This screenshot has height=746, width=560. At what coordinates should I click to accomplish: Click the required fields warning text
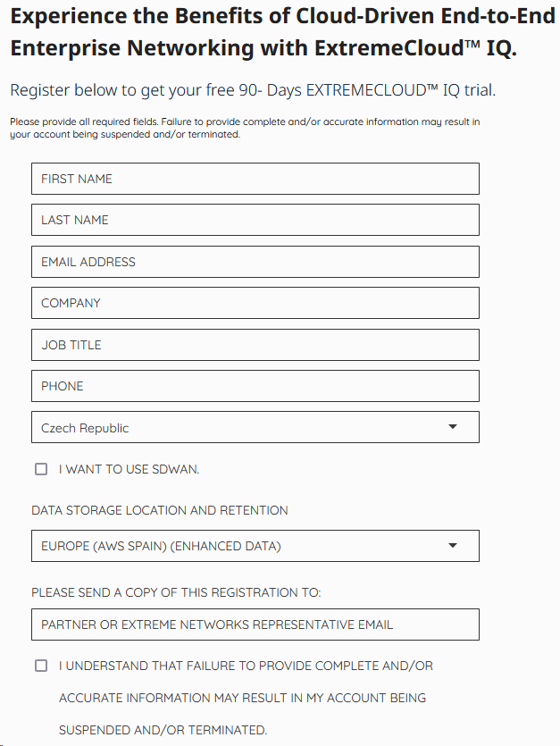pos(244,127)
